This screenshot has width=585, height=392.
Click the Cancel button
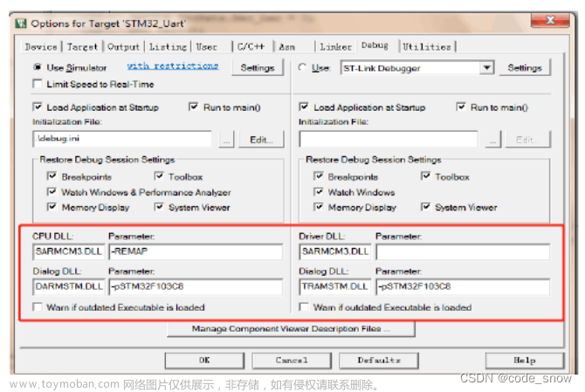[x=292, y=361]
